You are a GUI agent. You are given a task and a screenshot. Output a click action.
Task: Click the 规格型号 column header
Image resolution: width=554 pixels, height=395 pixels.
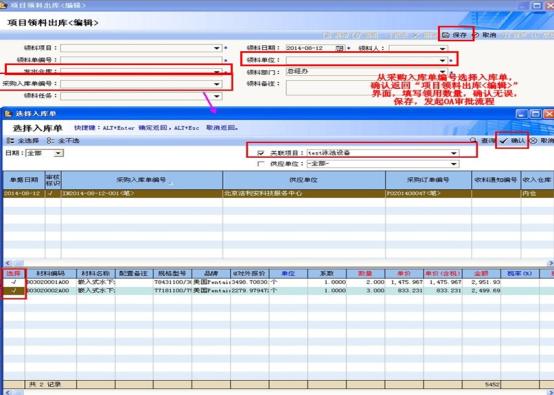(172, 273)
